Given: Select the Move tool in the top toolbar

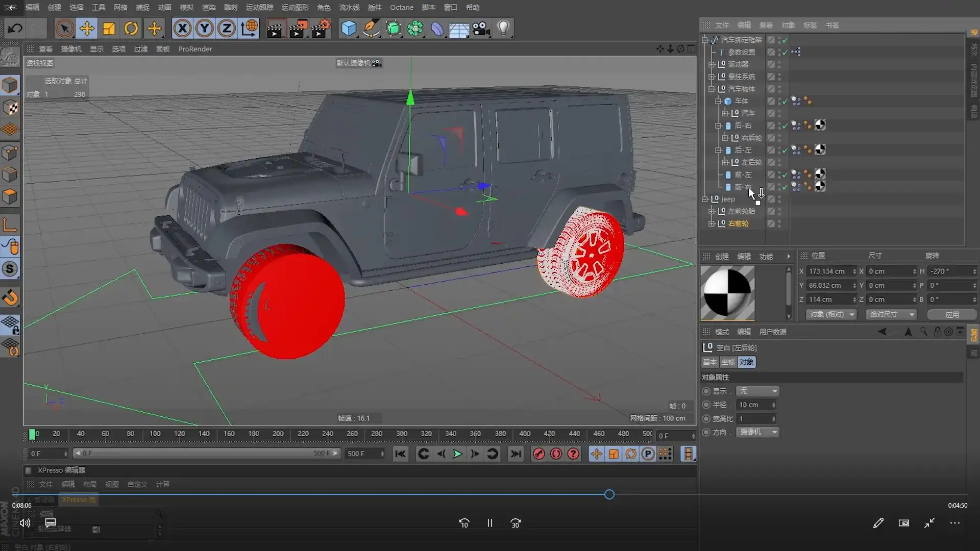Looking at the screenshot, I should pyautogui.click(x=86, y=28).
